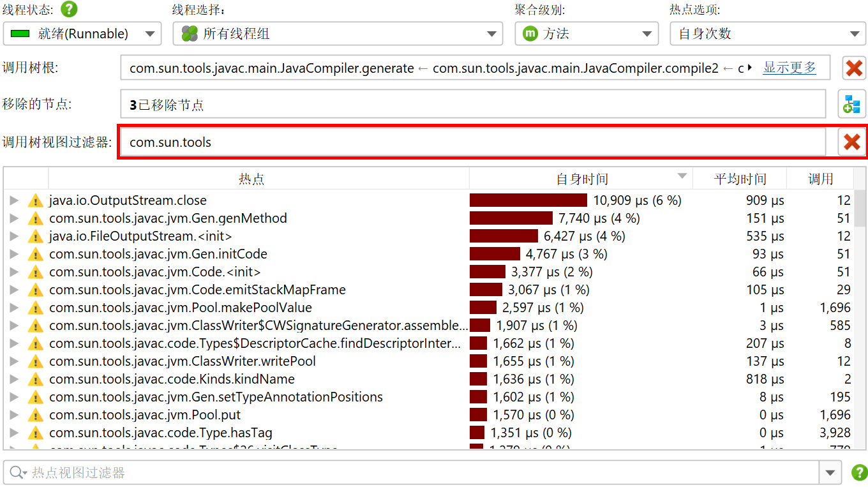Image resolution: width=868 pixels, height=487 pixels.
Task: Expand the Code.emitStackMapFrame row
Action: coord(14,290)
